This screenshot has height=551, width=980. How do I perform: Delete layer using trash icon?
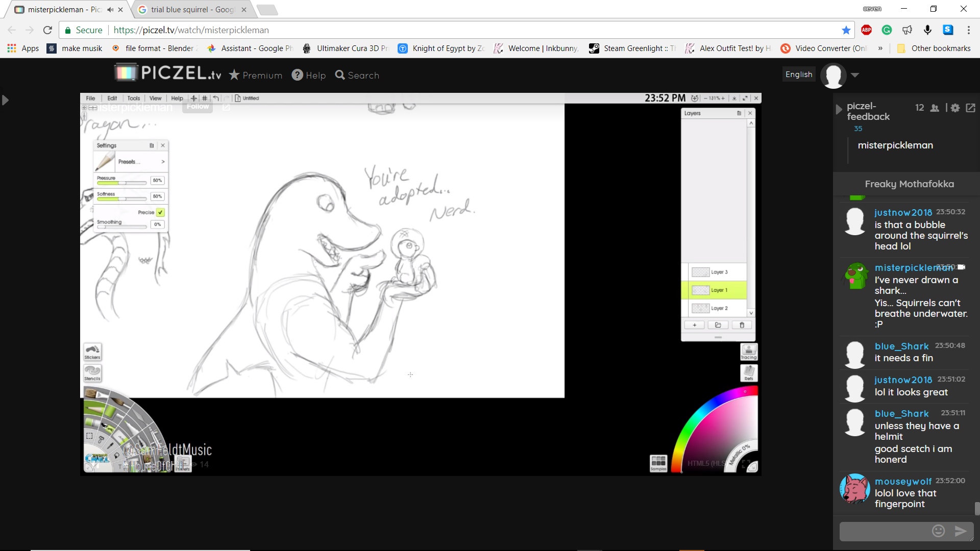click(742, 325)
